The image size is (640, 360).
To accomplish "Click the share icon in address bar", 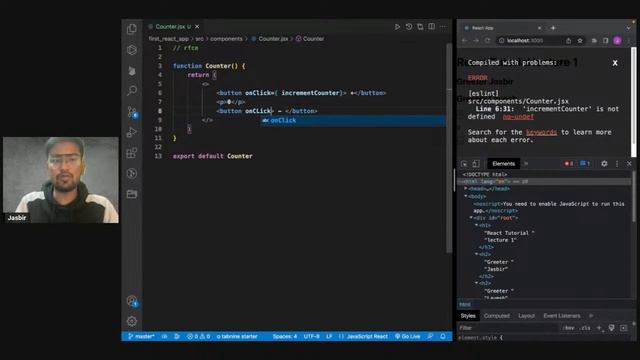I will [x=568, y=41].
